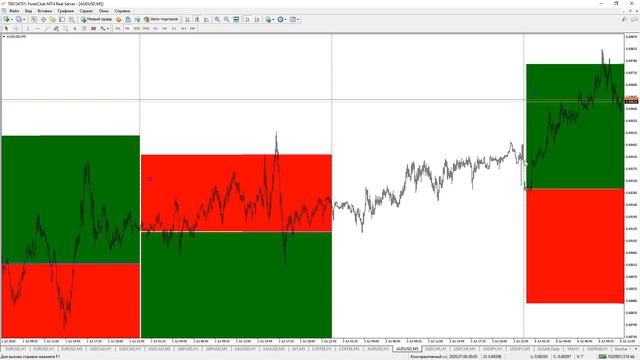Open the New Order button

point(96,19)
